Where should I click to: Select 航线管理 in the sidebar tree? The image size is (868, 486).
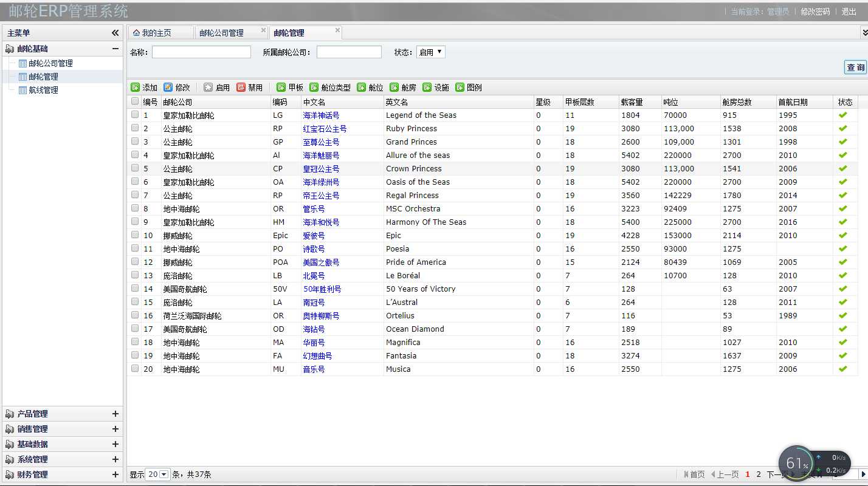click(43, 90)
